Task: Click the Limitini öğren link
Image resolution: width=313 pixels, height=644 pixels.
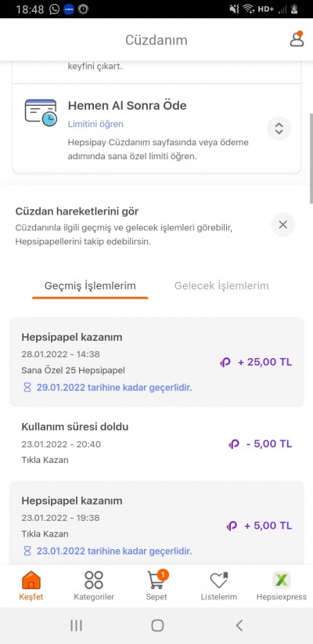Action: [95, 124]
